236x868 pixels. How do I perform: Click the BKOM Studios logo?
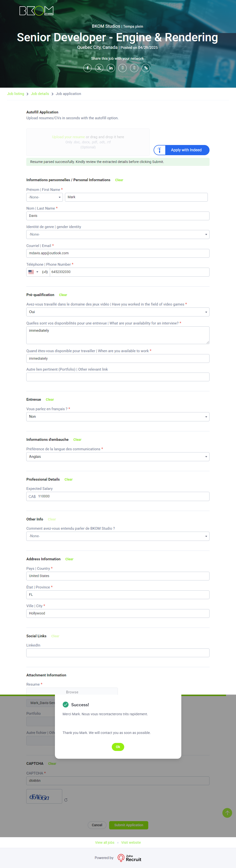click(36, 11)
